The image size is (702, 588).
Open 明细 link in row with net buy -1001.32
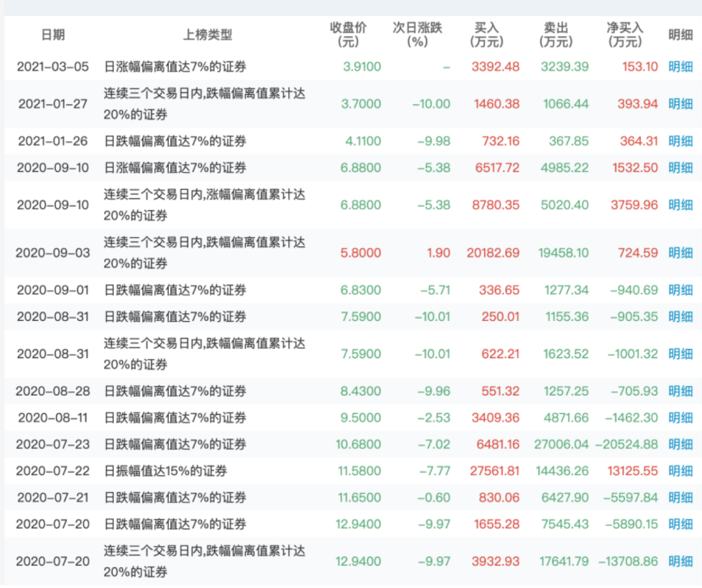(681, 354)
